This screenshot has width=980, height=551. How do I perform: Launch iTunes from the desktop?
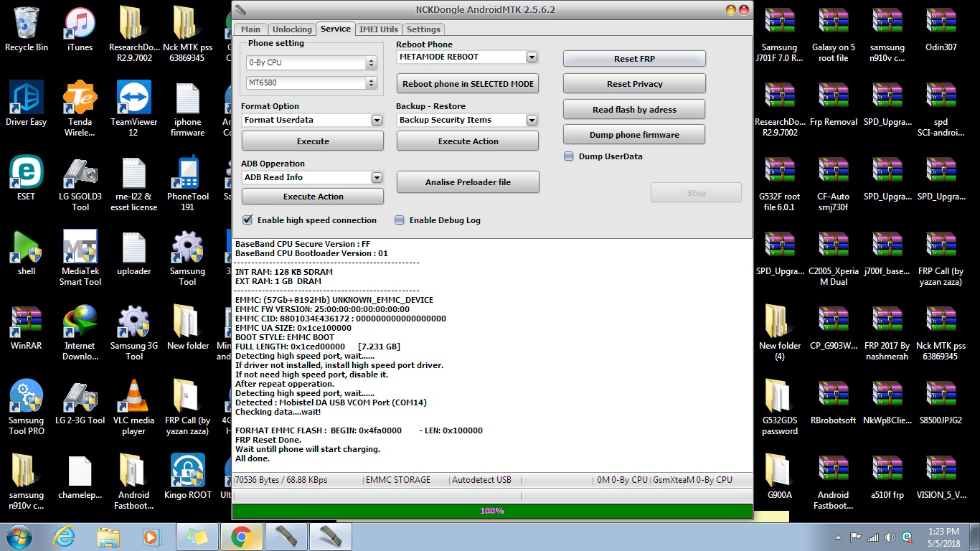coord(80,30)
